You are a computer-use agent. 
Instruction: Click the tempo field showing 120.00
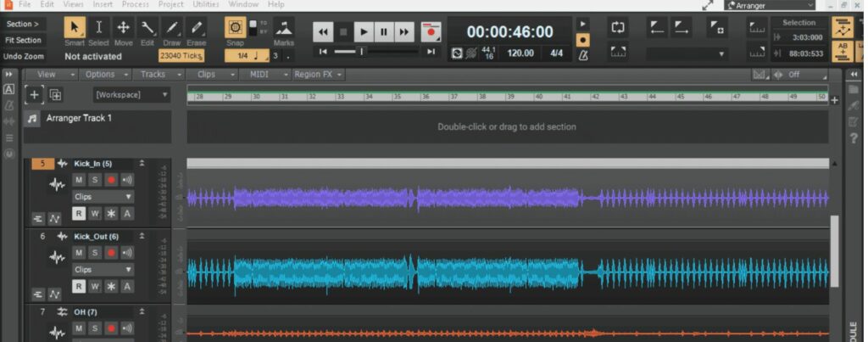click(520, 53)
